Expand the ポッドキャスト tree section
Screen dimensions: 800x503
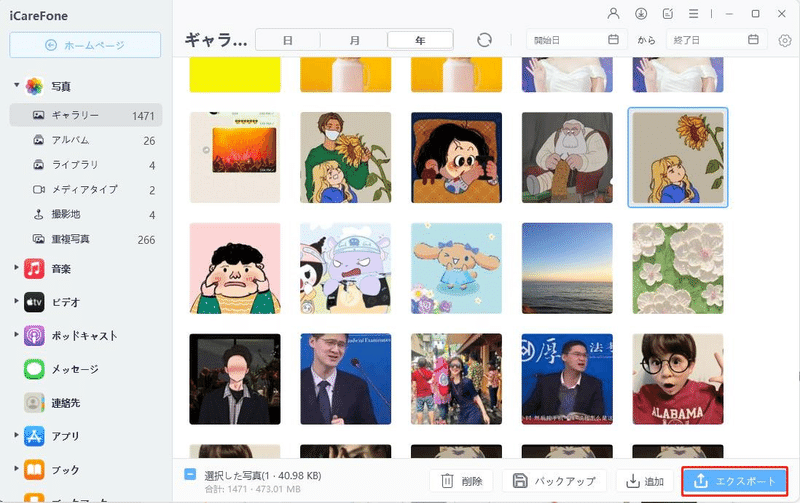click(16, 335)
